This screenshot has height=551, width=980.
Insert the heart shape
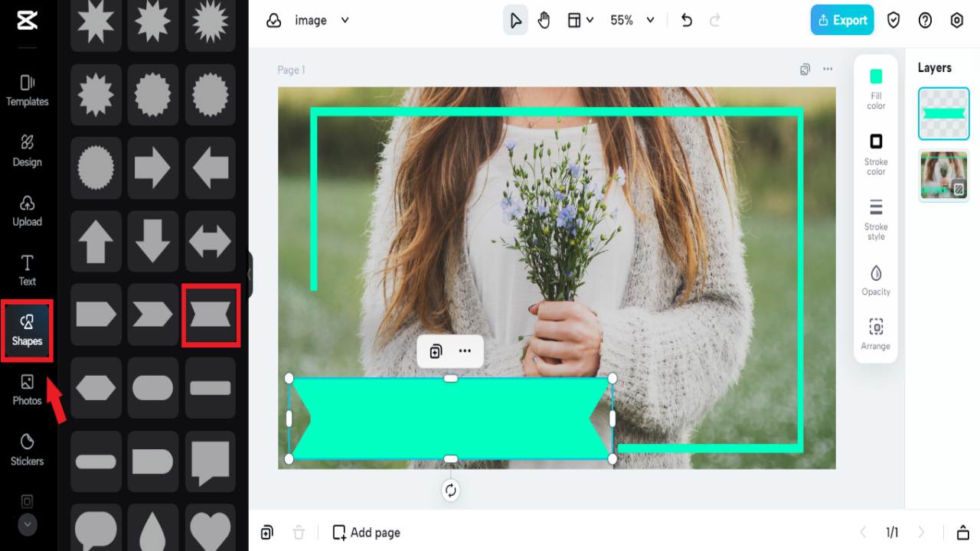click(211, 529)
